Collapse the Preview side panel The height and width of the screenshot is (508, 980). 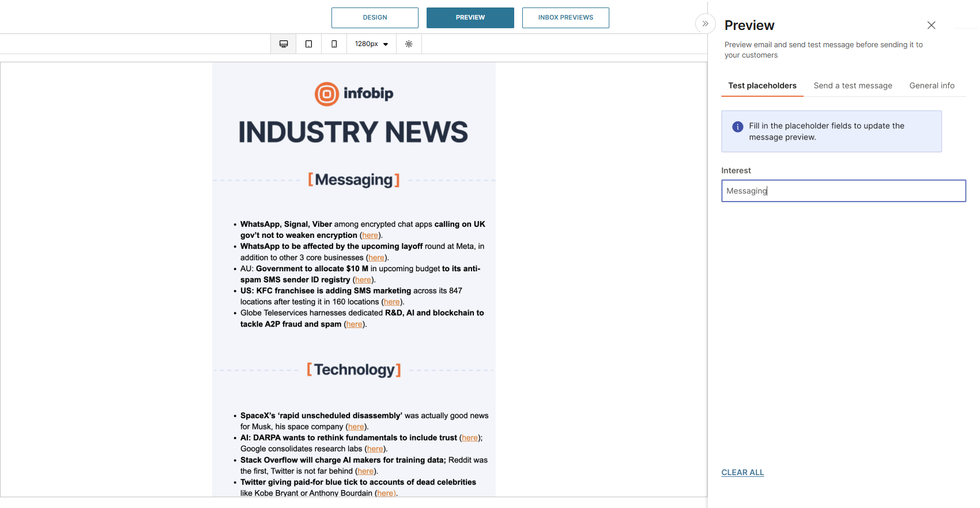[x=705, y=24]
